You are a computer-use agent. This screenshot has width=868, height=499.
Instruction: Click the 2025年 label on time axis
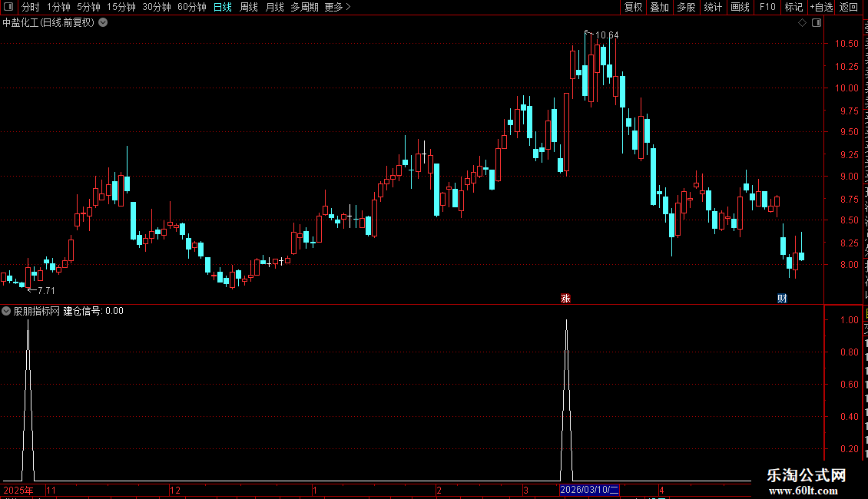point(18,490)
